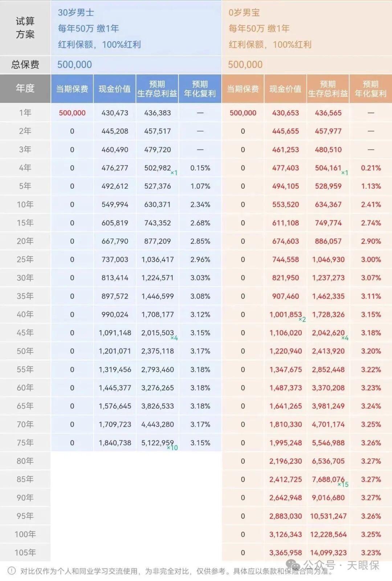
Task: Select the 0.15% cell in 4年 row
Action: [x=200, y=168]
